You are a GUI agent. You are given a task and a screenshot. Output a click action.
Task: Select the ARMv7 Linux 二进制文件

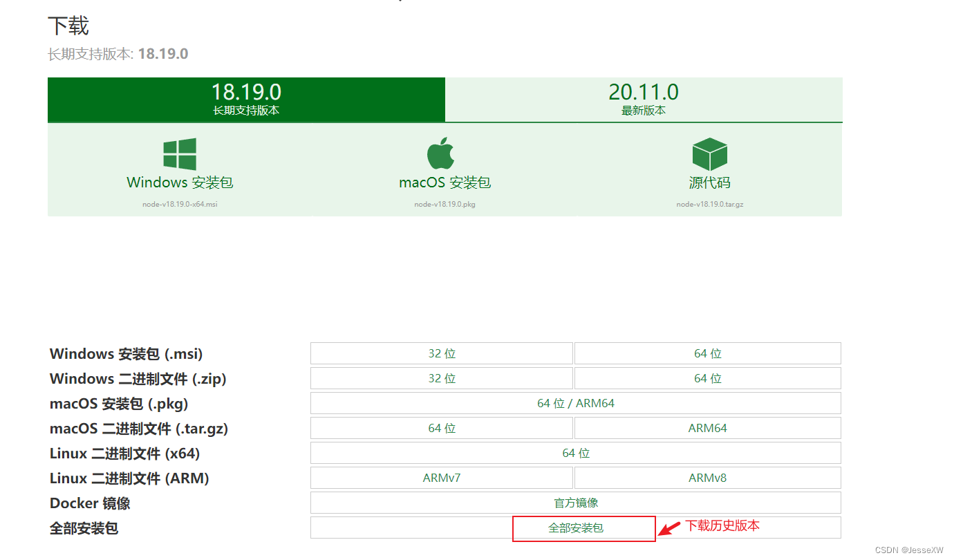442,478
